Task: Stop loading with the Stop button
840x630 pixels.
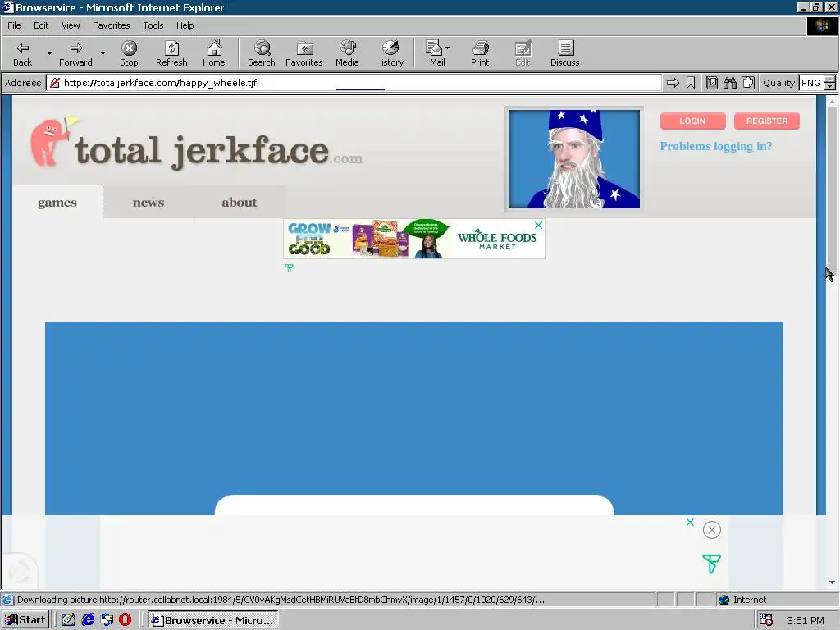Action: click(x=129, y=53)
